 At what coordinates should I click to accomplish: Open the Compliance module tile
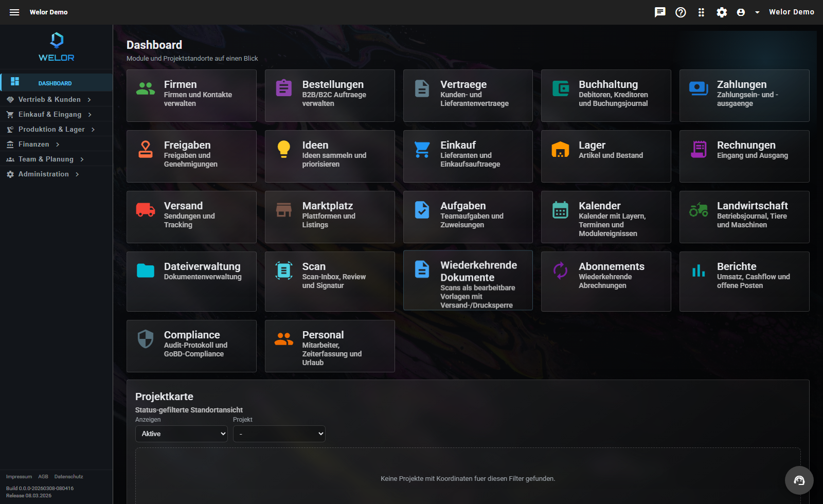pos(191,346)
